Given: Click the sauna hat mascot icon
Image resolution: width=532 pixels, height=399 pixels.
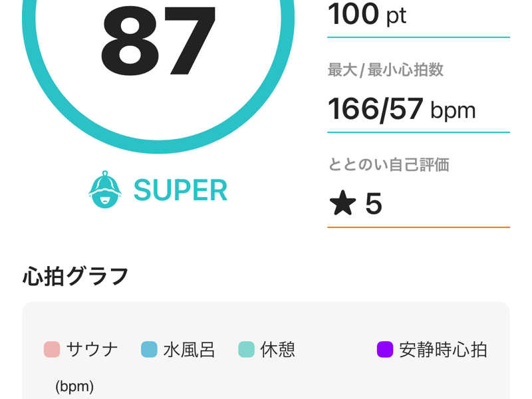Looking at the screenshot, I should (105, 190).
